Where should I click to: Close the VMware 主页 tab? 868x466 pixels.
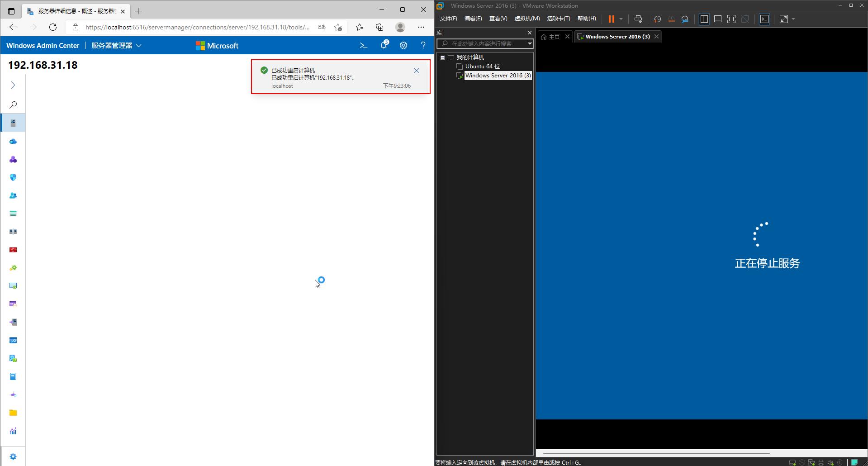567,37
